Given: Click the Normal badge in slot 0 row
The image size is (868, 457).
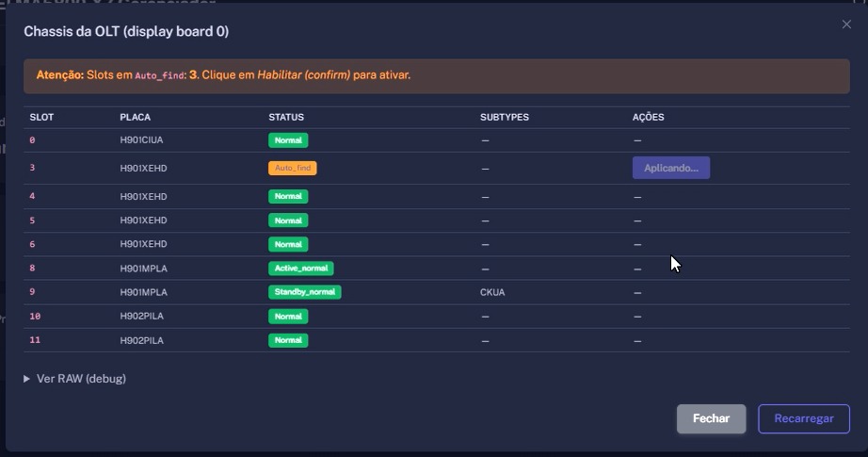Looking at the screenshot, I should tap(288, 140).
